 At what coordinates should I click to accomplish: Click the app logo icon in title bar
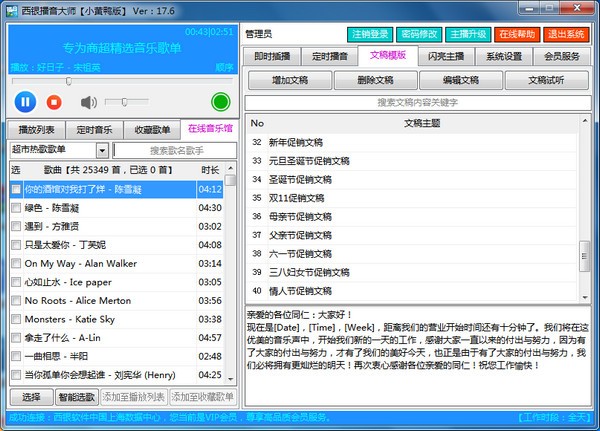click(x=11, y=11)
